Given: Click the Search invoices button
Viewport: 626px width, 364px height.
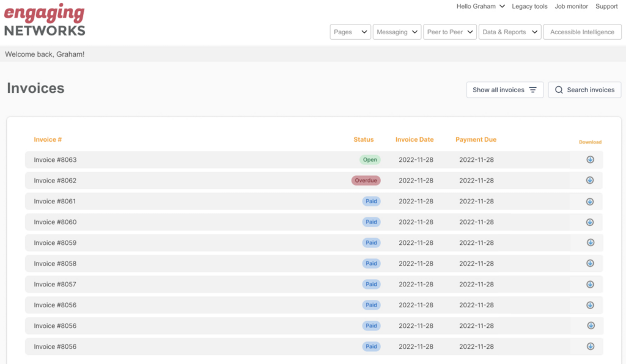Looking at the screenshot, I should coord(584,90).
